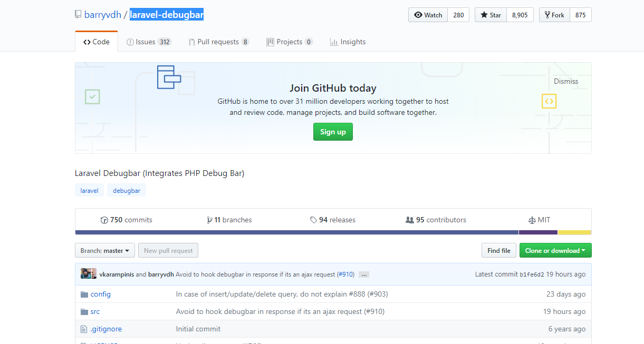The height and width of the screenshot is (344, 644).
Task: Open vkarampinis author link in latest commit
Action: [x=117, y=274]
